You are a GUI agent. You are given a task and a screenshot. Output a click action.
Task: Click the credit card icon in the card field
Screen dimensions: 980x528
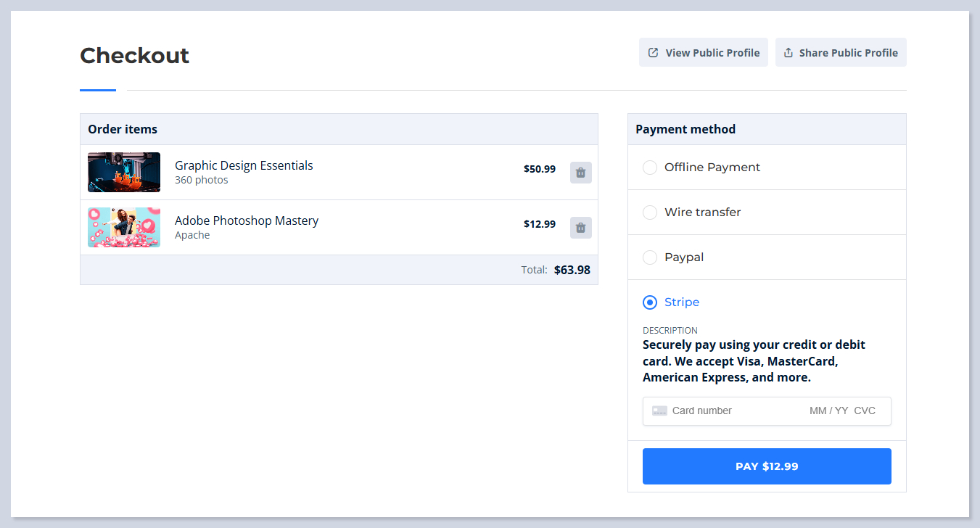(x=659, y=411)
